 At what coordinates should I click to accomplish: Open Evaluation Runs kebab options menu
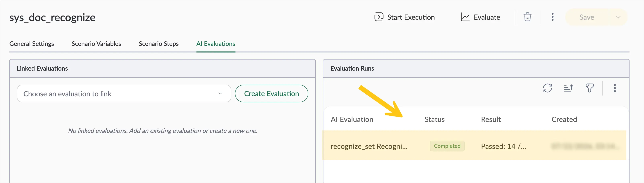pos(615,88)
